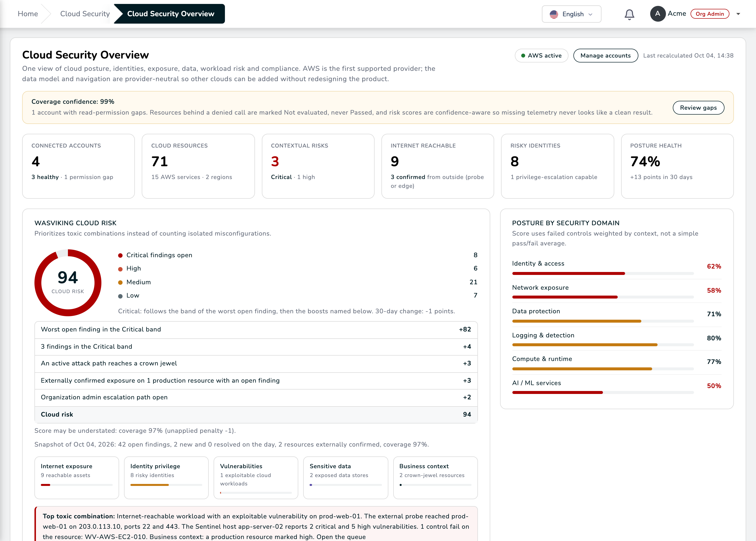Click the US flag language icon
Image resolution: width=756 pixels, height=541 pixels.
click(554, 14)
